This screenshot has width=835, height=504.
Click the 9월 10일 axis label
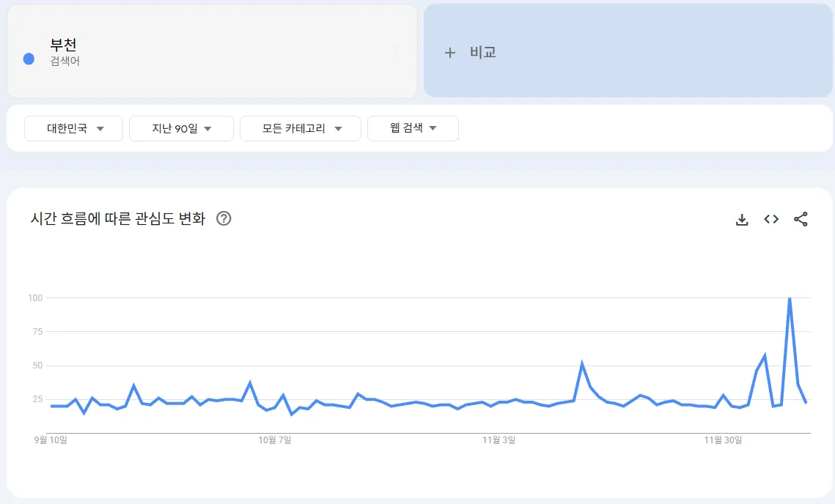(x=51, y=440)
